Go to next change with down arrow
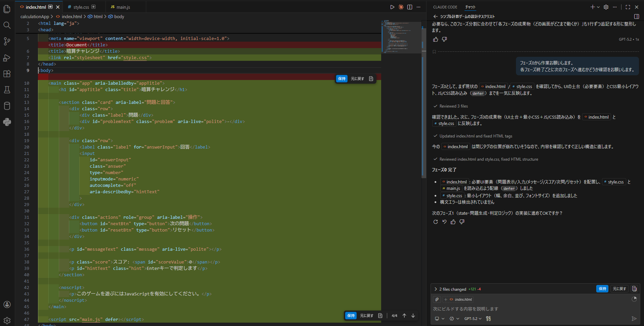This screenshot has width=644, height=326. click(x=413, y=316)
